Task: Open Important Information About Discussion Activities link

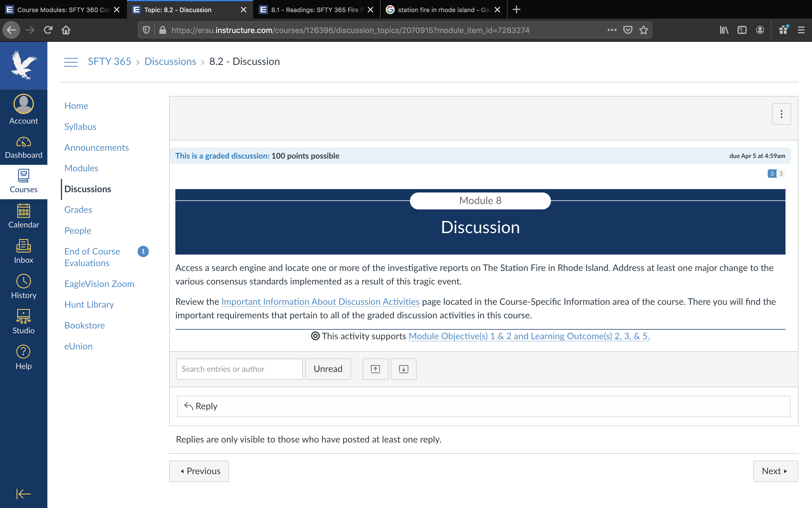Action: pyautogui.click(x=321, y=301)
